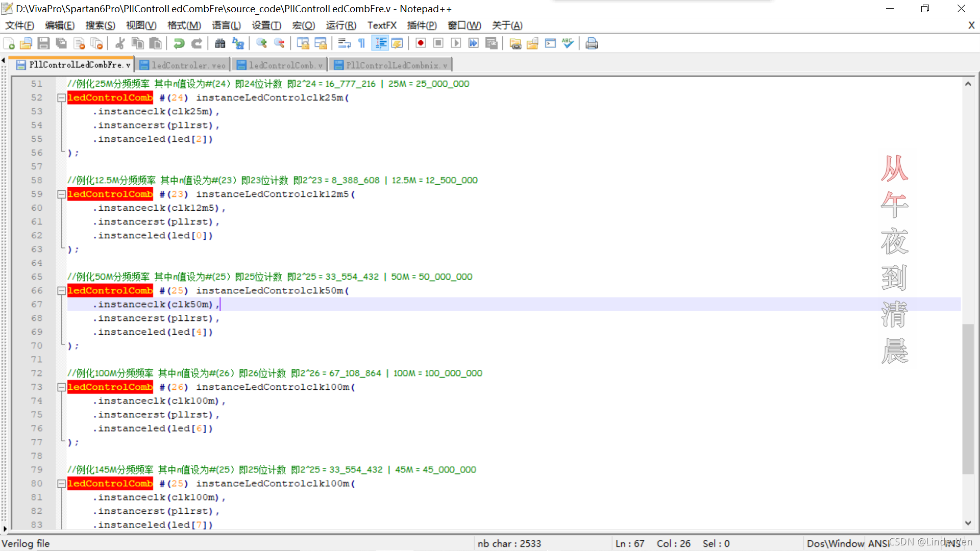The image size is (980, 551).
Task: Open the TextFX menu
Action: pyautogui.click(x=381, y=26)
